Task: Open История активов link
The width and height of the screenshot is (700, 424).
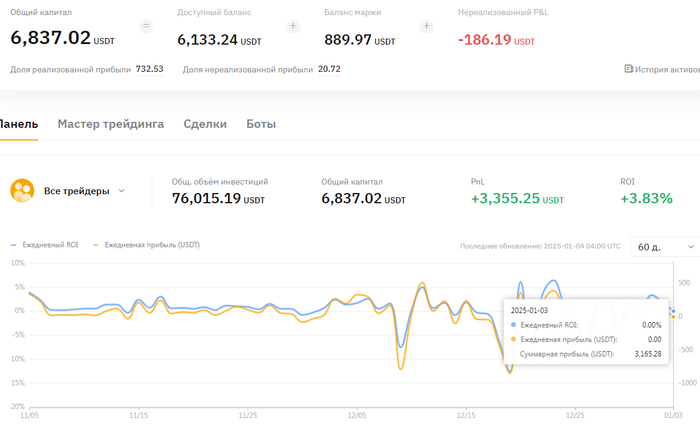Action: 662,69
